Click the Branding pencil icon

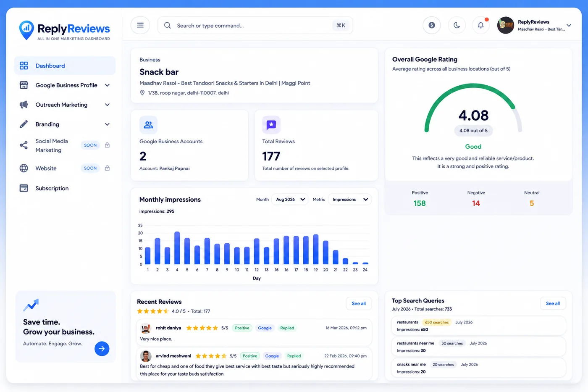tap(24, 124)
